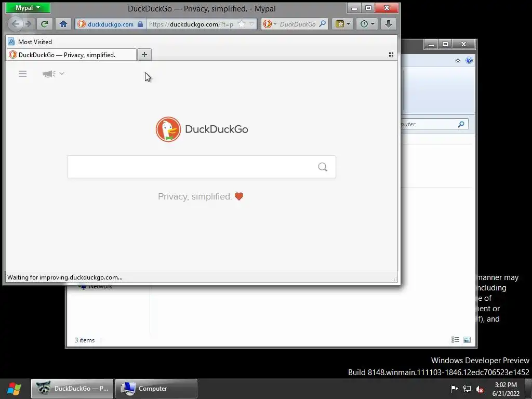Collapse the ribbon arrow in Computer window

click(458, 60)
